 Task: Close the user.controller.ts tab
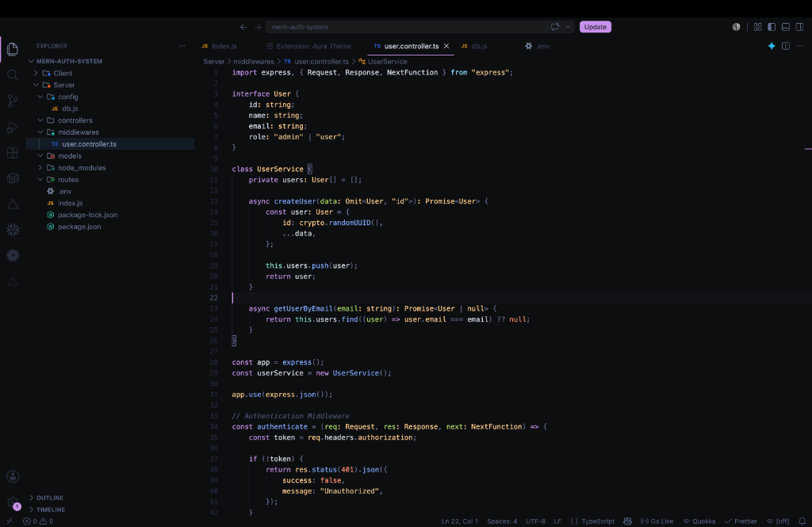coord(446,46)
